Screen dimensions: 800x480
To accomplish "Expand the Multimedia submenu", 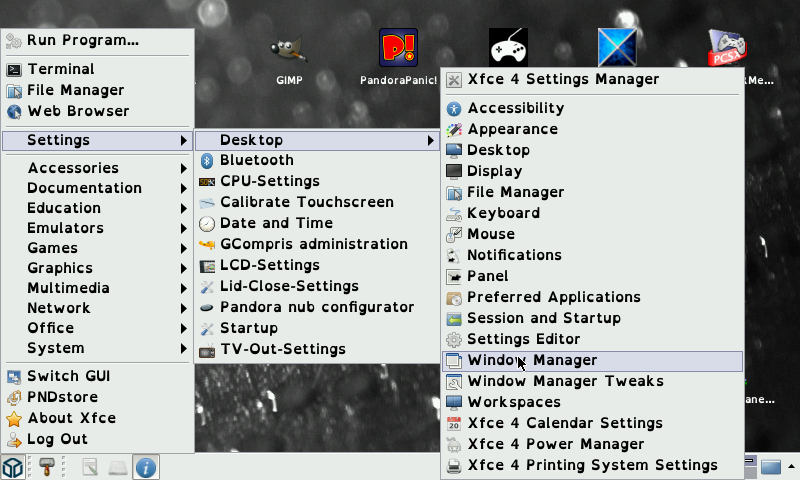I will point(68,288).
